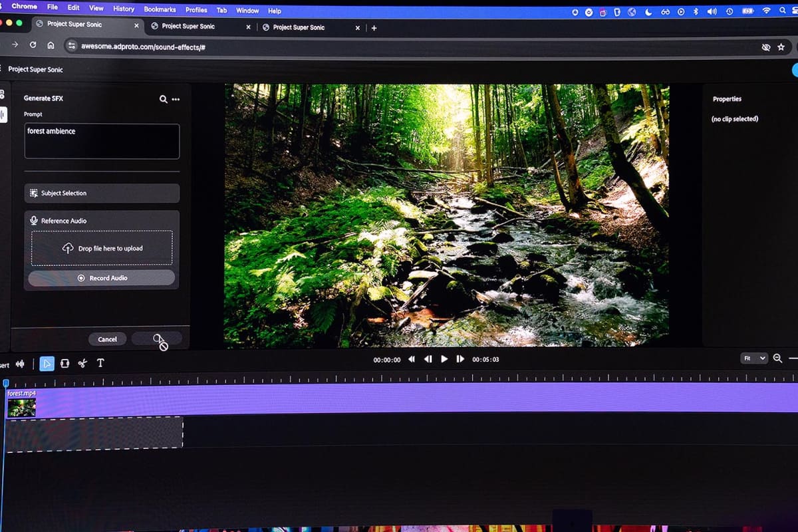Open the File menu
798x532 pixels.
(x=53, y=7)
